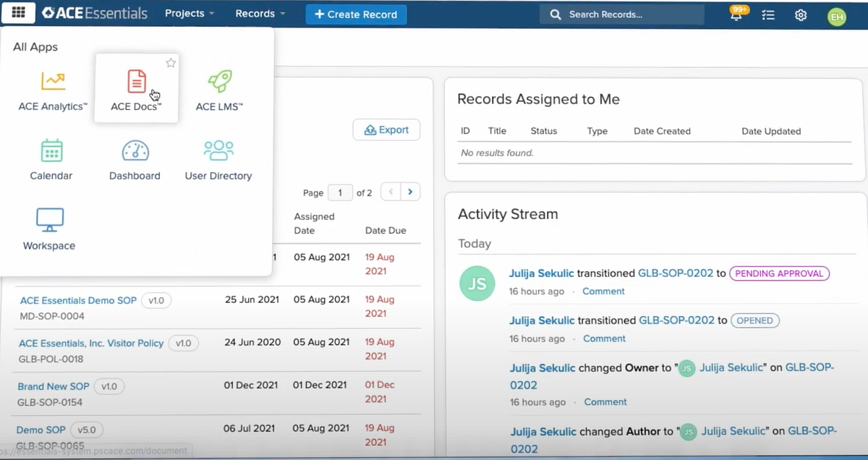
Task: Open the tasks checklist icon
Action: [x=768, y=14]
